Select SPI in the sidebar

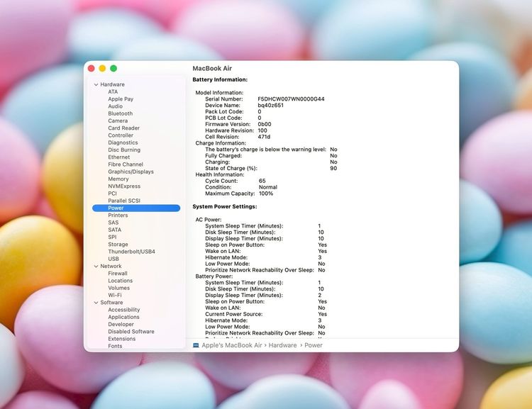coord(112,237)
